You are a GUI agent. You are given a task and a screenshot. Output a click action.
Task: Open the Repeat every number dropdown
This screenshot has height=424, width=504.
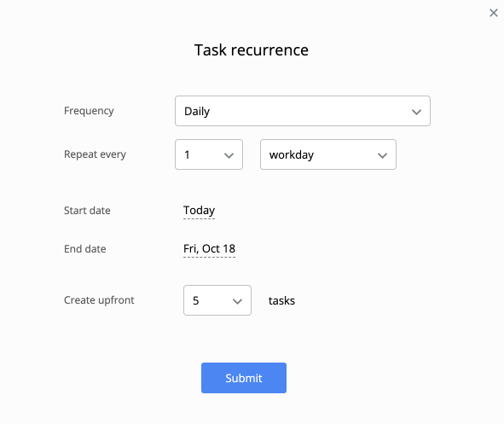point(209,154)
